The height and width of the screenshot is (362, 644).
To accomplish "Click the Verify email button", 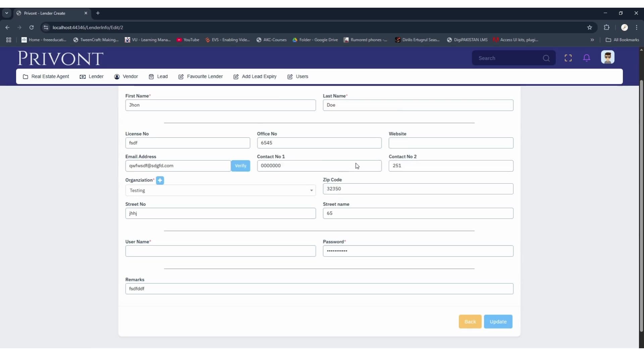I will click(240, 166).
